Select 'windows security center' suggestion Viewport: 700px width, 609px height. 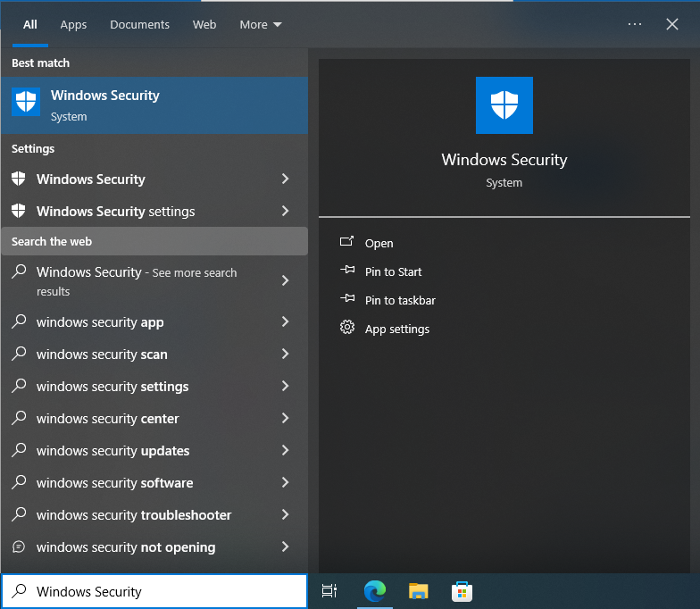[x=107, y=418]
